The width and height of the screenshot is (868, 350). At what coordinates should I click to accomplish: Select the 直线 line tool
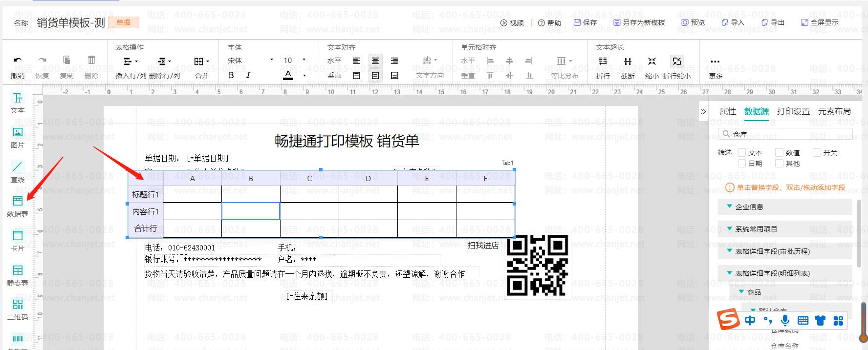pos(18,171)
